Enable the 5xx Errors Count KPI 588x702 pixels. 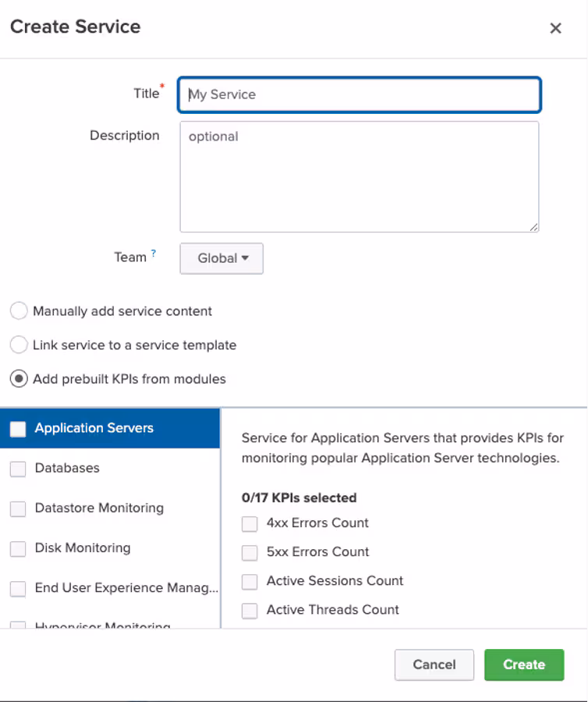pyautogui.click(x=250, y=552)
